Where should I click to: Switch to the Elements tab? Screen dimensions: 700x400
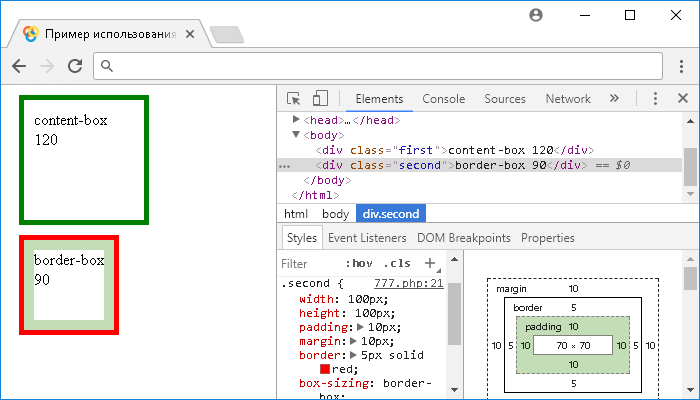coord(379,99)
